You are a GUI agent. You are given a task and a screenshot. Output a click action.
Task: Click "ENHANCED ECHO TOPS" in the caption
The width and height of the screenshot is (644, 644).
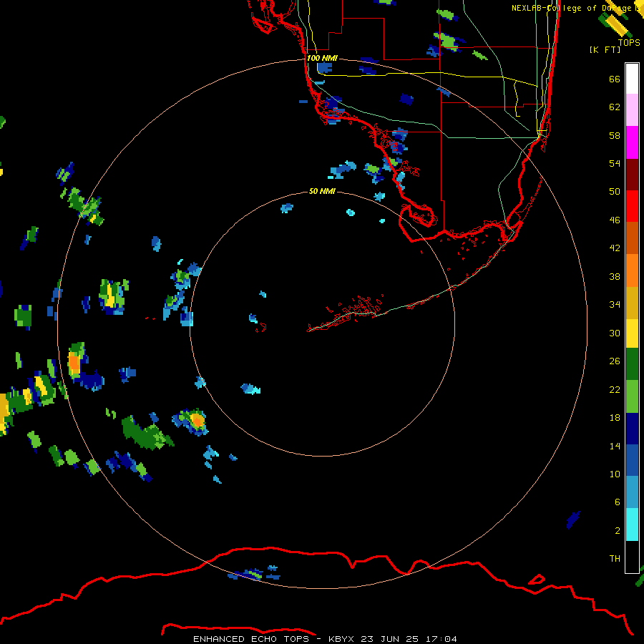[x=252, y=639]
